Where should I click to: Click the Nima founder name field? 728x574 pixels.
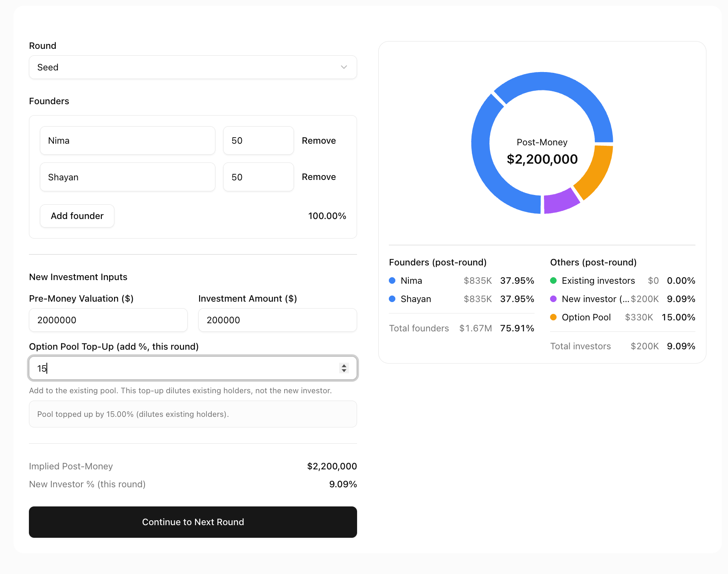[x=127, y=140]
